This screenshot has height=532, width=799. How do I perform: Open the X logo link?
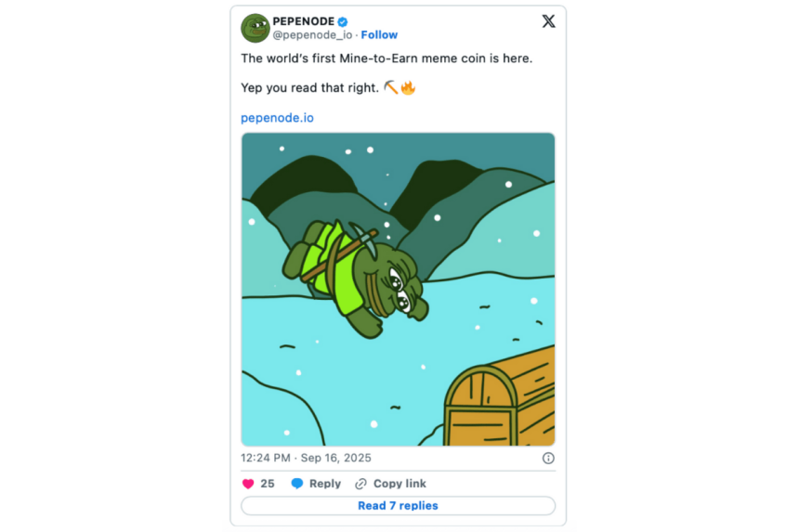click(548, 21)
